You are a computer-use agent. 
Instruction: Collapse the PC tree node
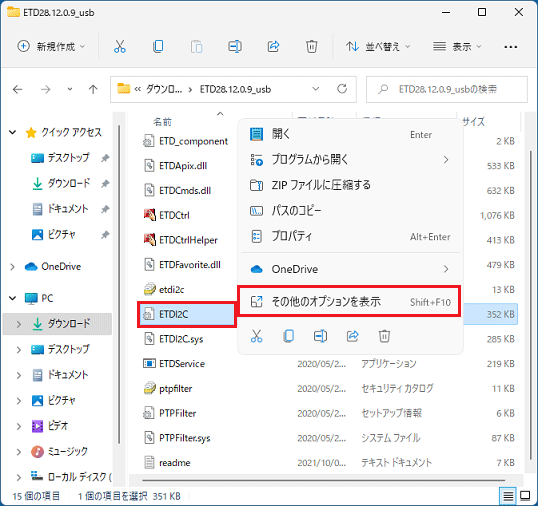13,298
